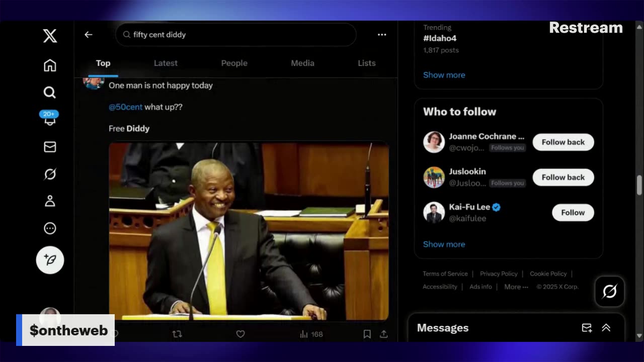Show more trending topics
The image size is (644, 362).
click(444, 75)
